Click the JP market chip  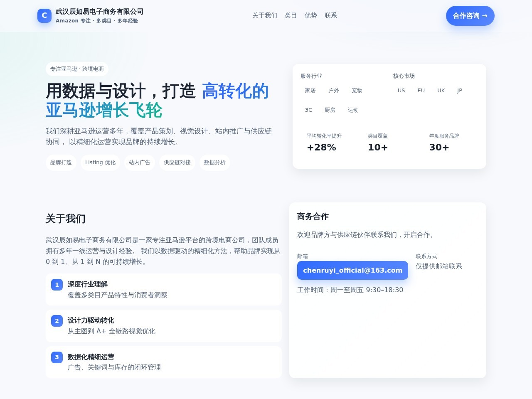(460, 91)
